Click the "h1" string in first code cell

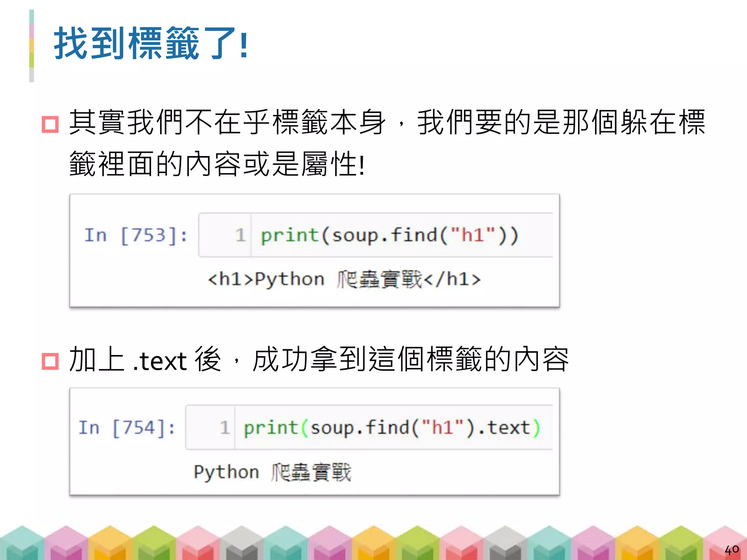tap(473, 235)
